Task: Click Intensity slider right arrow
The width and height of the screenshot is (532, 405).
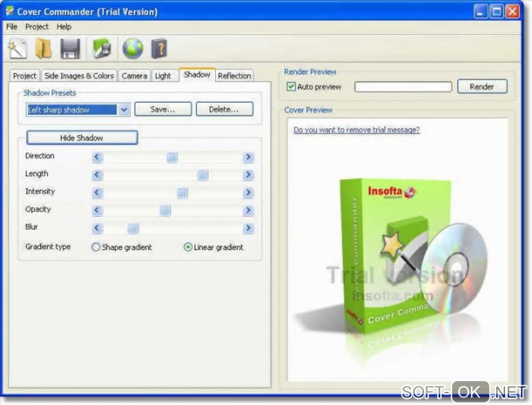Action: pos(248,193)
